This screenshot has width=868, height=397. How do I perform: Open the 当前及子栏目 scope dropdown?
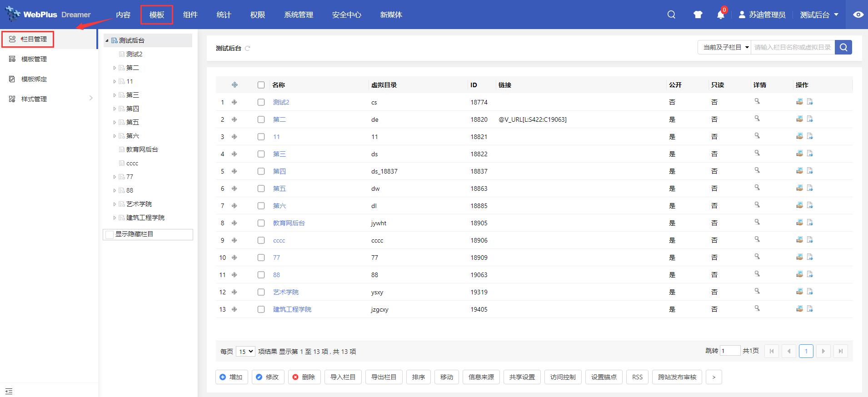tap(724, 47)
